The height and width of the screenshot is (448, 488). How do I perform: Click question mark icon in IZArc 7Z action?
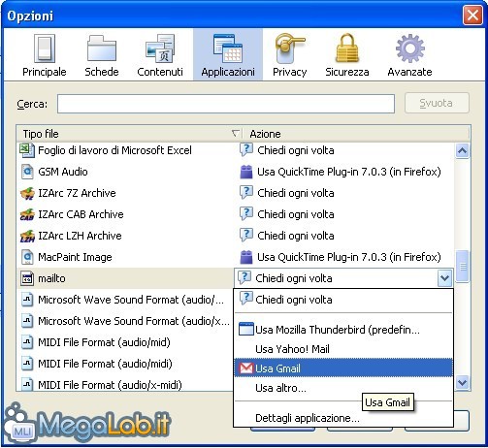coord(246,193)
